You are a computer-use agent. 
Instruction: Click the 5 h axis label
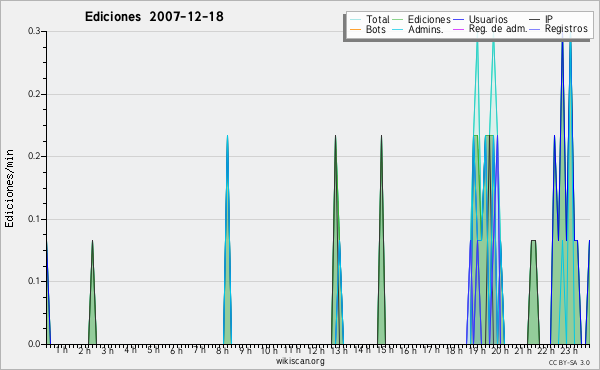pos(153,350)
